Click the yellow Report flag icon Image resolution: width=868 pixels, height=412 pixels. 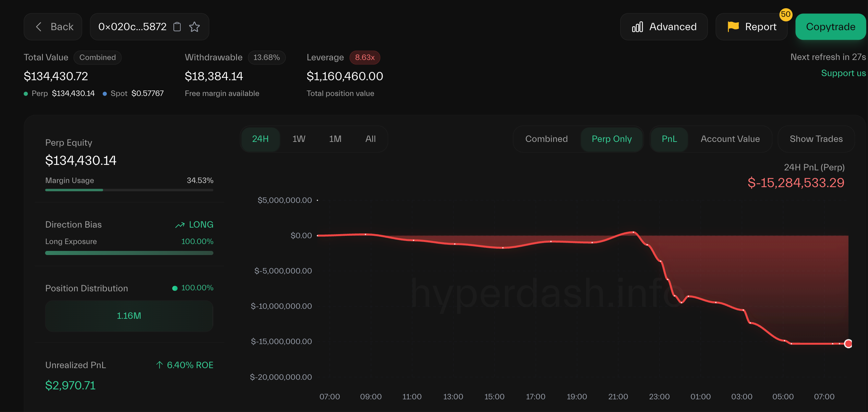tap(733, 27)
